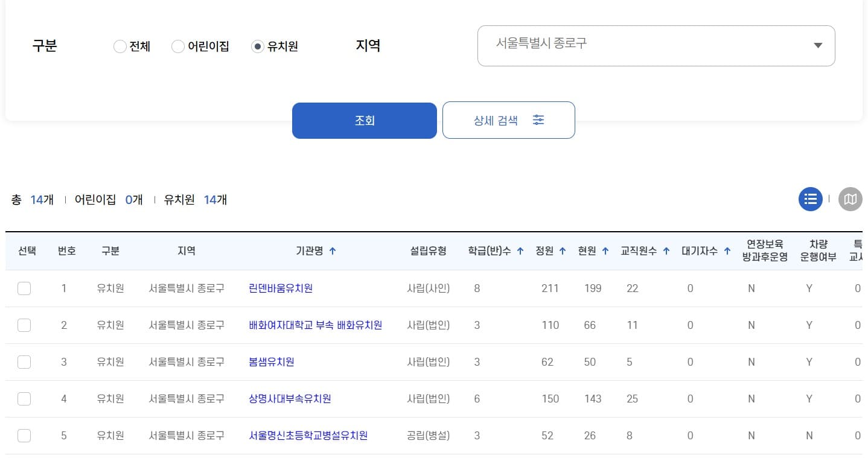Check the checkbox for 상명사대부속유치원 row
Viewport: 868px width, 458px height.
24,398
